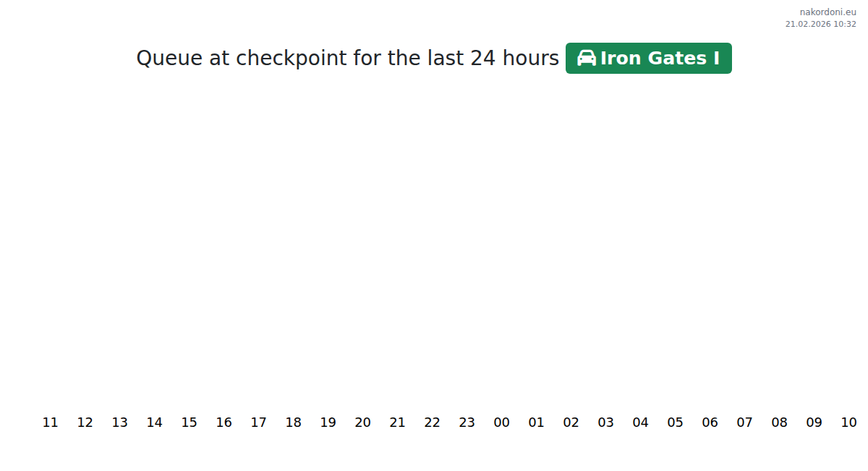This screenshot has height=471, width=868.
Task: Select hour 21 on the chart axis
Action: tap(397, 423)
